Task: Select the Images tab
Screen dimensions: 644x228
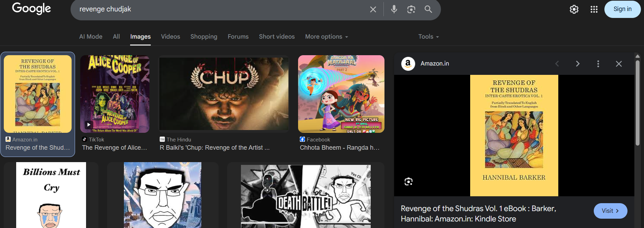Action: 140,37
